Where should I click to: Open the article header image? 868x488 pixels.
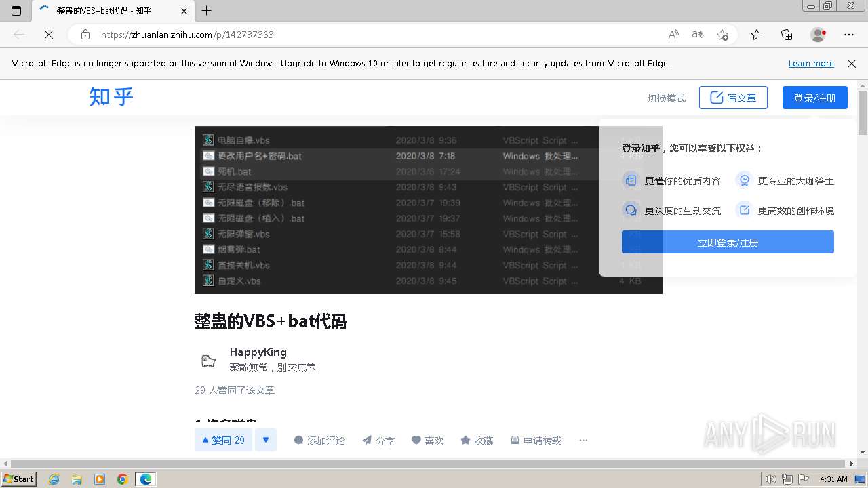point(429,210)
